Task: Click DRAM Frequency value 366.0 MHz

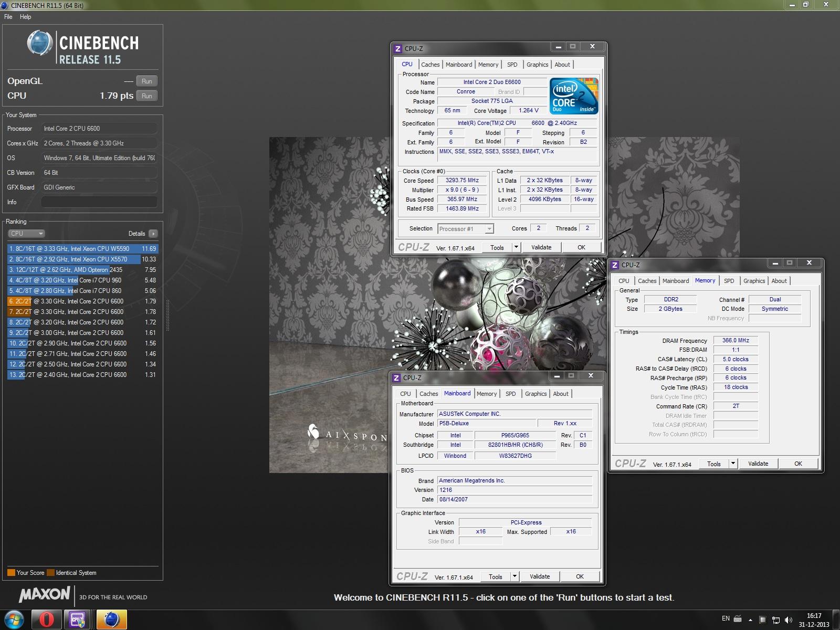Action: (736, 340)
